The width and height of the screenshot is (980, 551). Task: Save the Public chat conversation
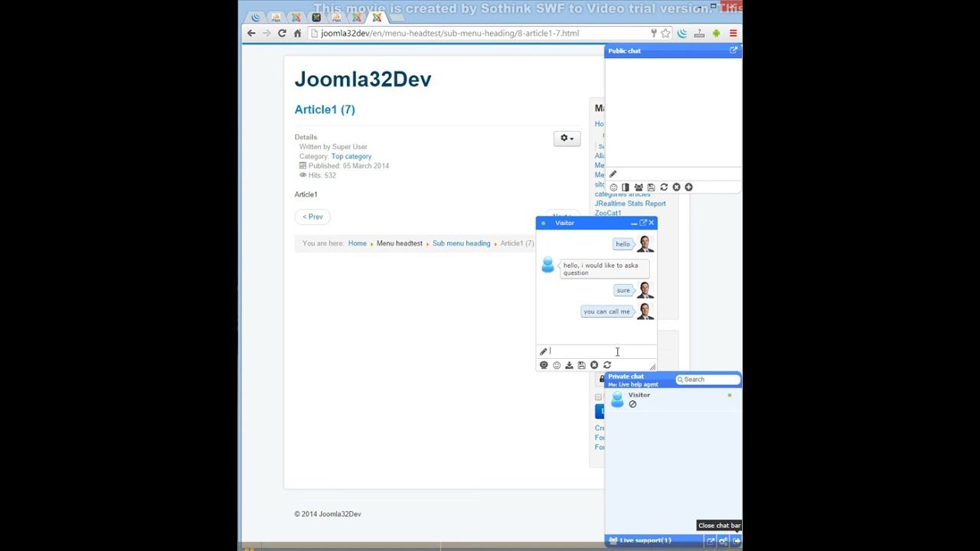(x=651, y=187)
